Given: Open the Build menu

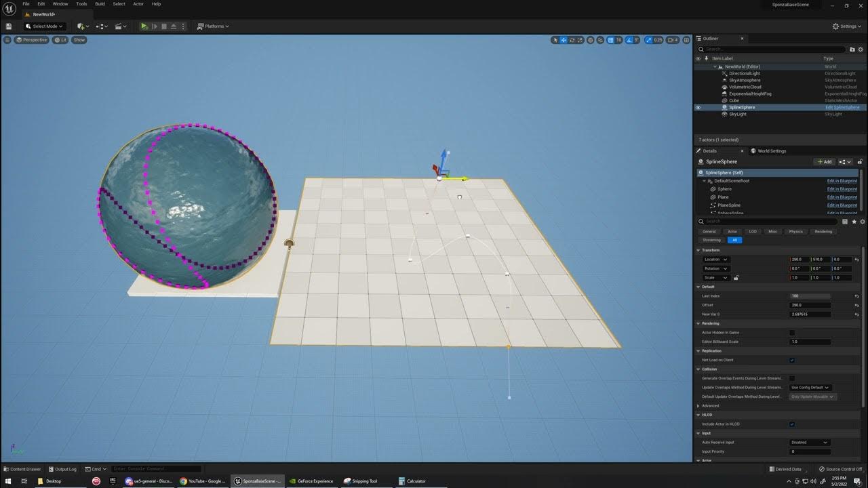Looking at the screenshot, I should [100, 4].
